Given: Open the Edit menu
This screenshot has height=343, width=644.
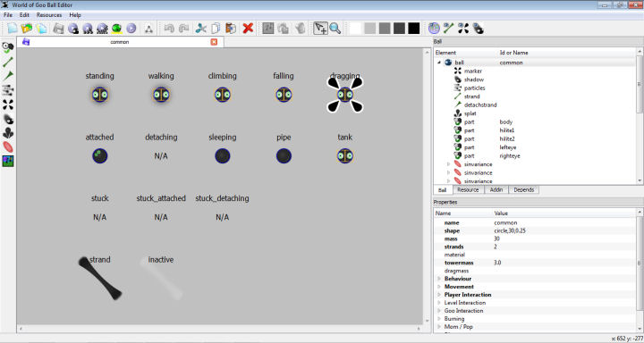Looking at the screenshot, I should [24, 15].
